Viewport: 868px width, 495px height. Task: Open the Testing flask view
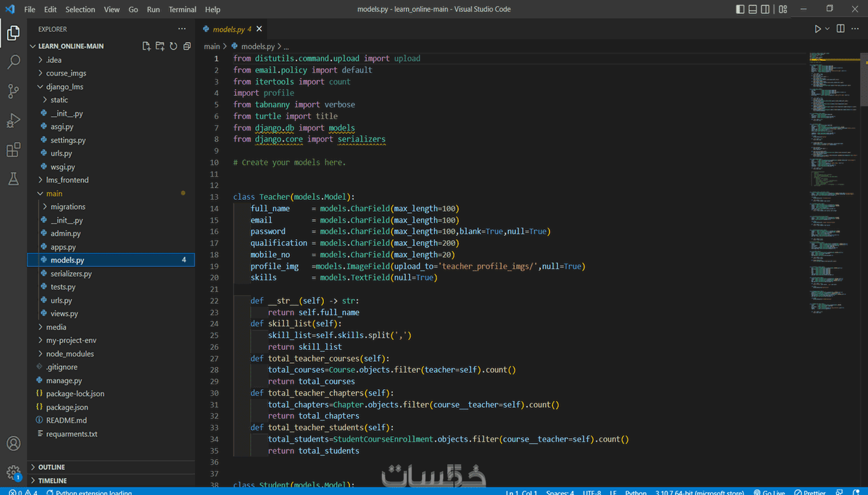click(x=14, y=179)
